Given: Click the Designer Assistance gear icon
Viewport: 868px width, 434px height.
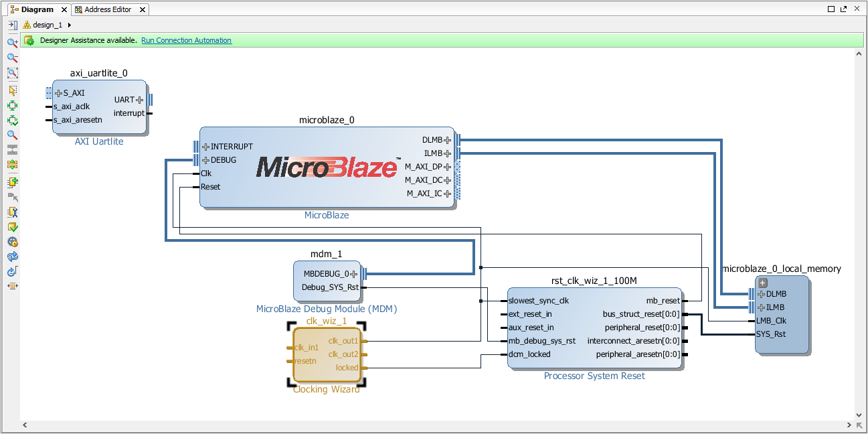Looking at the screenshot, I should tap(29, 40).
